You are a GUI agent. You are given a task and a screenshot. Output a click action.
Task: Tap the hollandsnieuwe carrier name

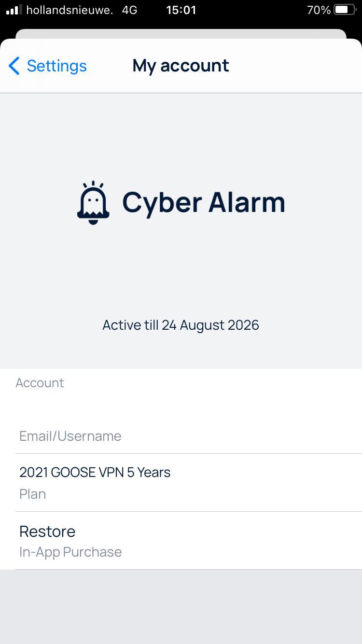[x=70, y=10]
